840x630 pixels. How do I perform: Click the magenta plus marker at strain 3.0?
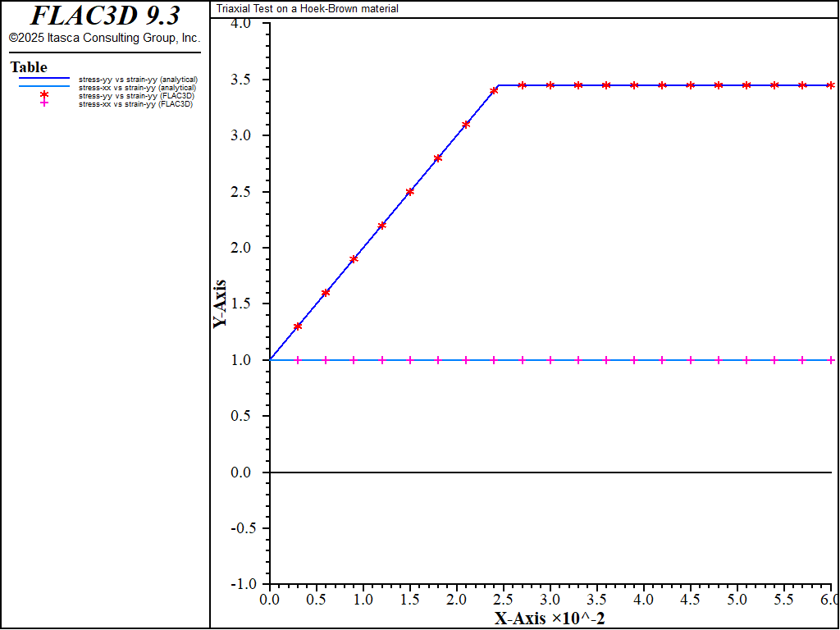pyautogui.click(x=550, y=360)
